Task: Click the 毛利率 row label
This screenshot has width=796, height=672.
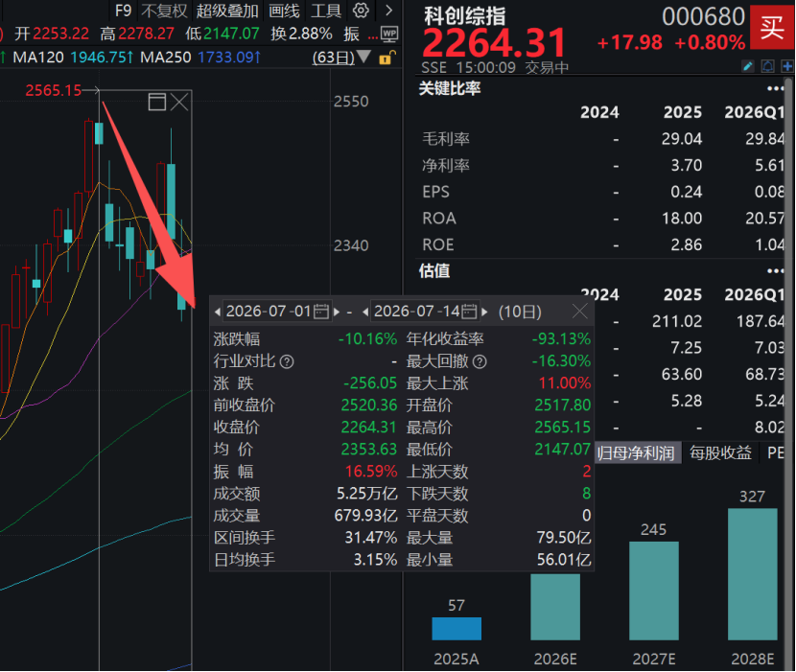Action: [x=446, y=139]
